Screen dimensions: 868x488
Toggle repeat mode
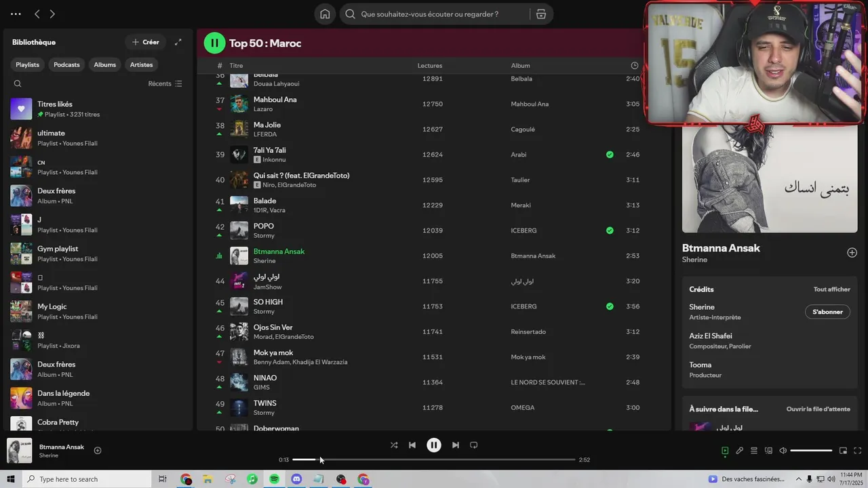coord(474,445)
